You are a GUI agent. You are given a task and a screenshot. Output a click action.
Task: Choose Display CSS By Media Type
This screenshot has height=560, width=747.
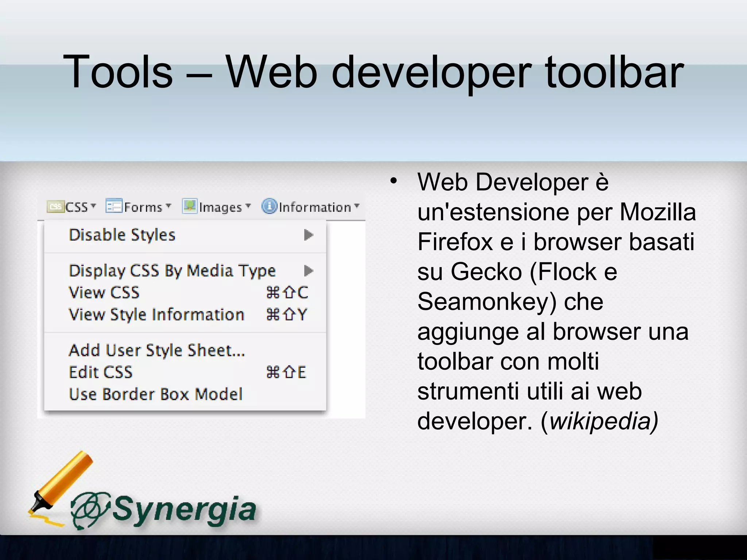[x=185, y=271]
